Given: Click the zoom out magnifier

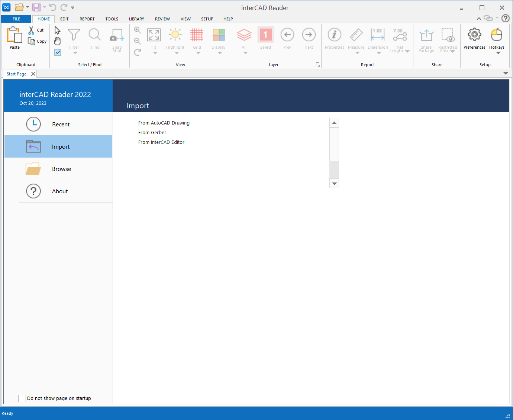Looking at the screenshot, I should coord(138,41).
